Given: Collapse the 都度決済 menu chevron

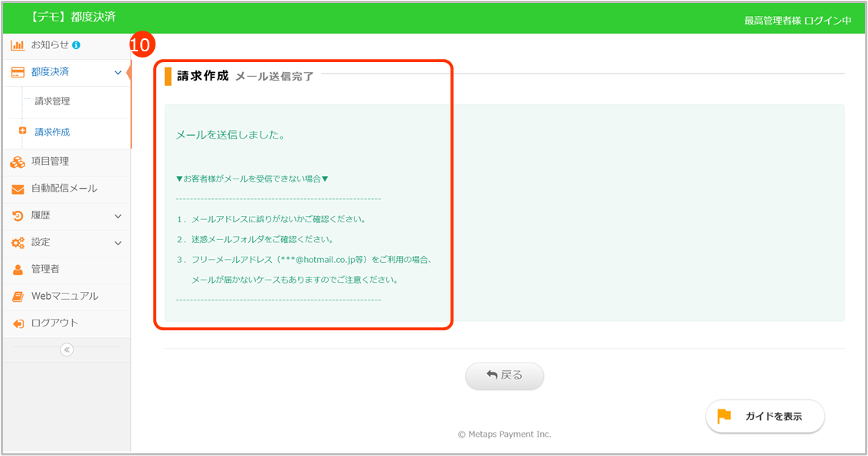Looking at the screenshot, I should pyautogui.click(x=117, y=73).
